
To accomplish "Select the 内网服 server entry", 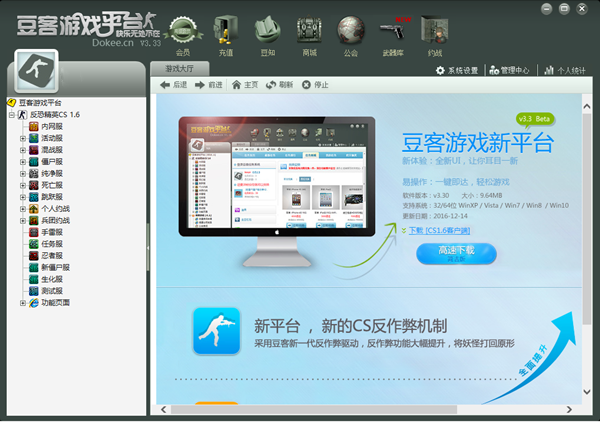I will point(52,126).
